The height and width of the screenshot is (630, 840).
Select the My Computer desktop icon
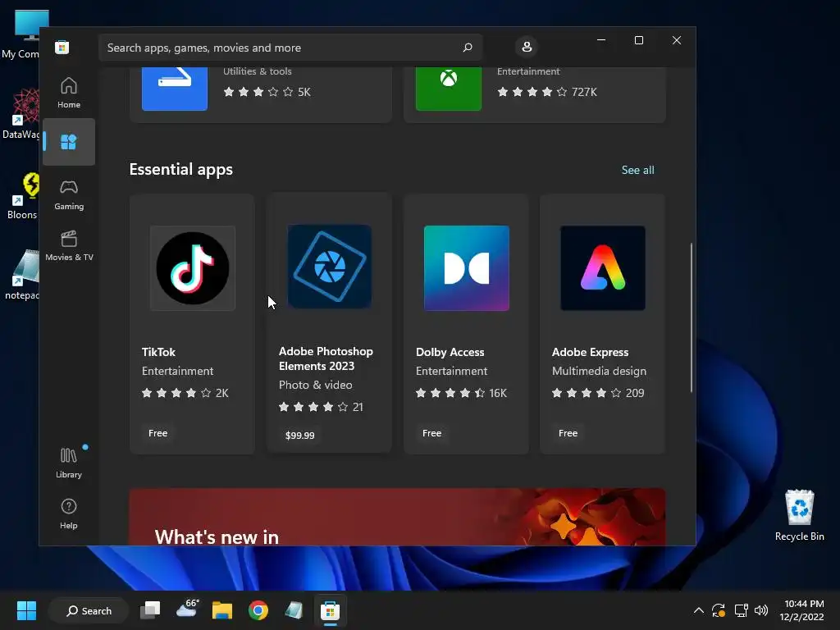pos(21,34)
